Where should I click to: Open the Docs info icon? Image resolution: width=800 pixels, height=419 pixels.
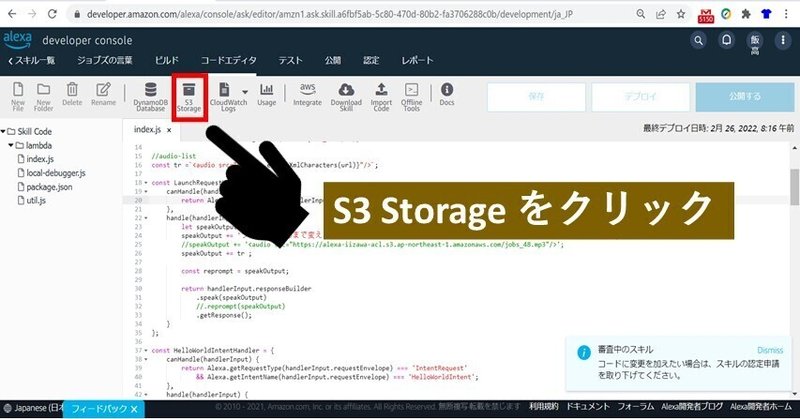pos(447,94)
